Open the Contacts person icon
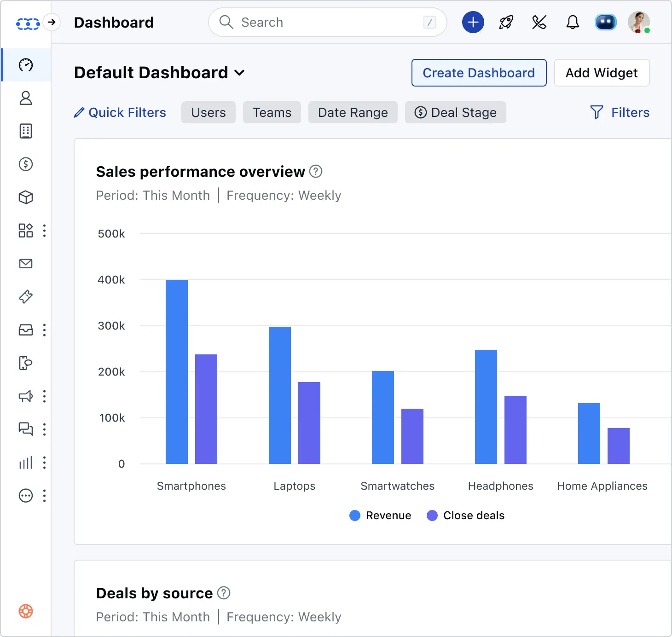Screen dimensions: 672x637 tap(26, 98)
